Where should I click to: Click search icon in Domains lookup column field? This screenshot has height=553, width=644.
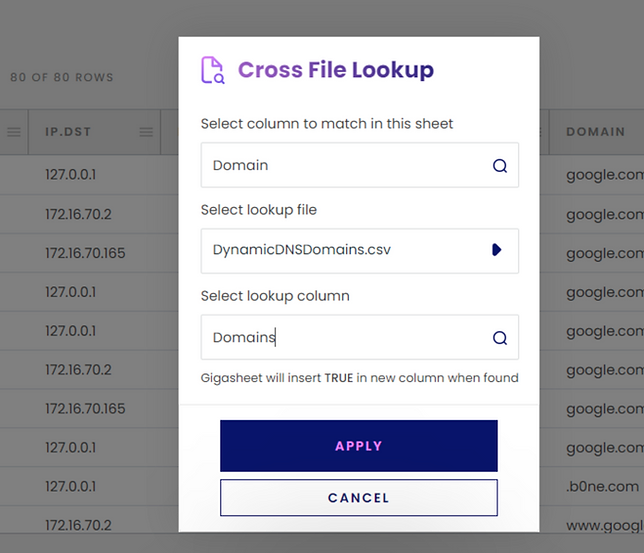(499, 338)
